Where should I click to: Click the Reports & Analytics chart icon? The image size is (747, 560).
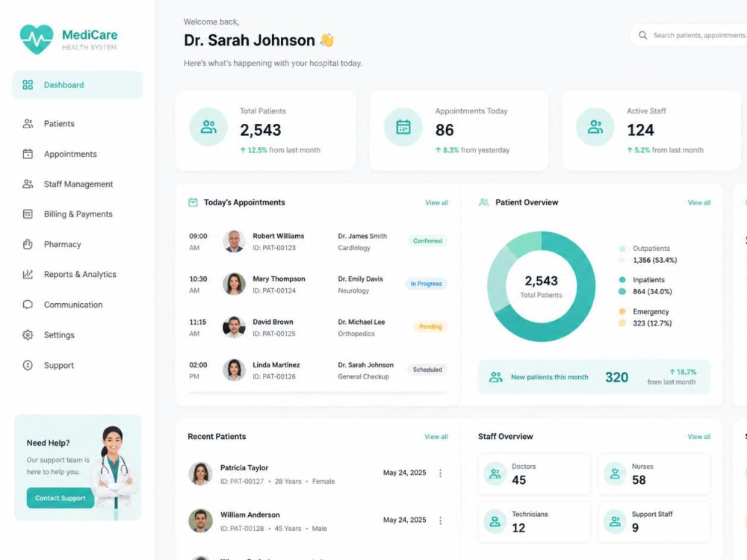[28, 274]
